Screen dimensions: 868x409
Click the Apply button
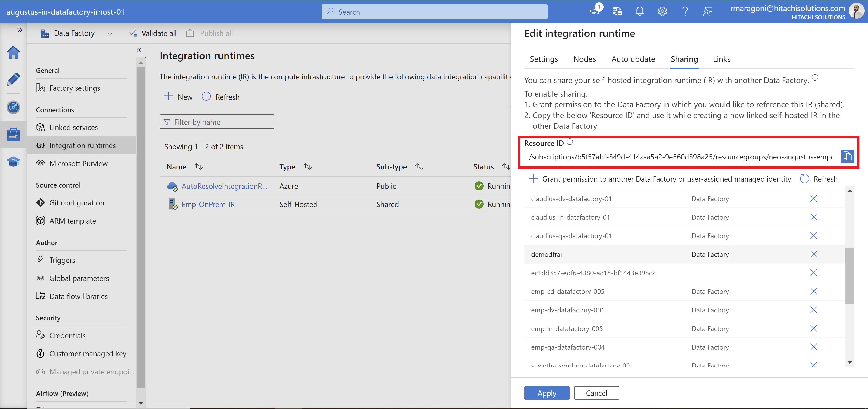pos(546,393)
